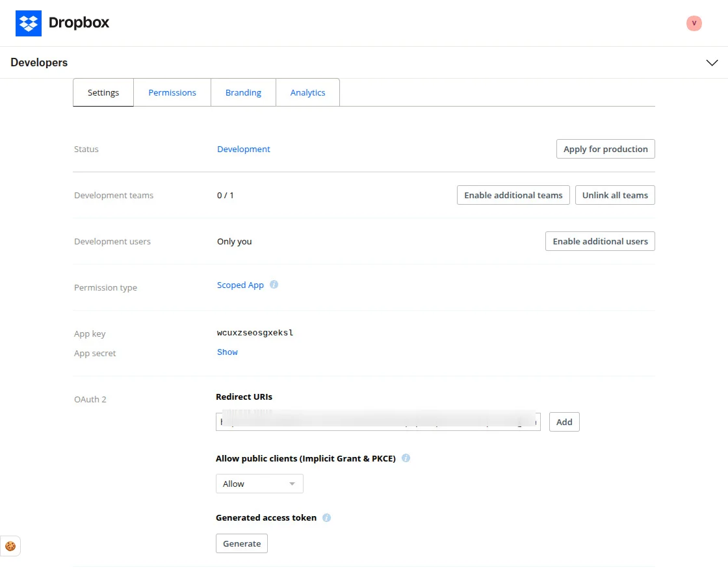The height and width of the screenshot is (572, 728).
Task: Click the "Development teams" label
Action: click(114, 196)
